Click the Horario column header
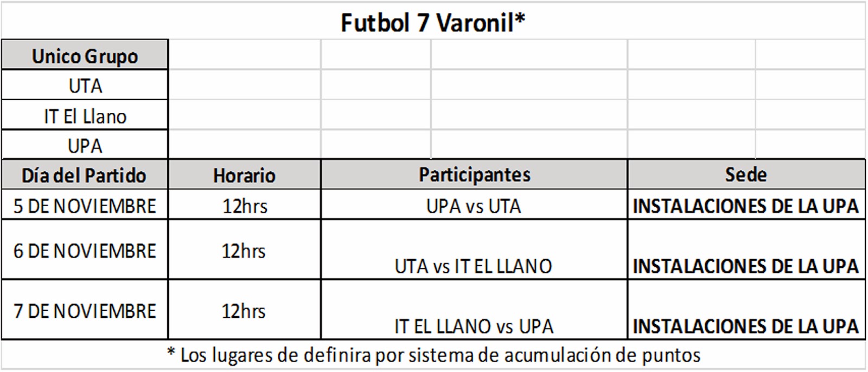The image size is (868, 372). tap(244, 175)
